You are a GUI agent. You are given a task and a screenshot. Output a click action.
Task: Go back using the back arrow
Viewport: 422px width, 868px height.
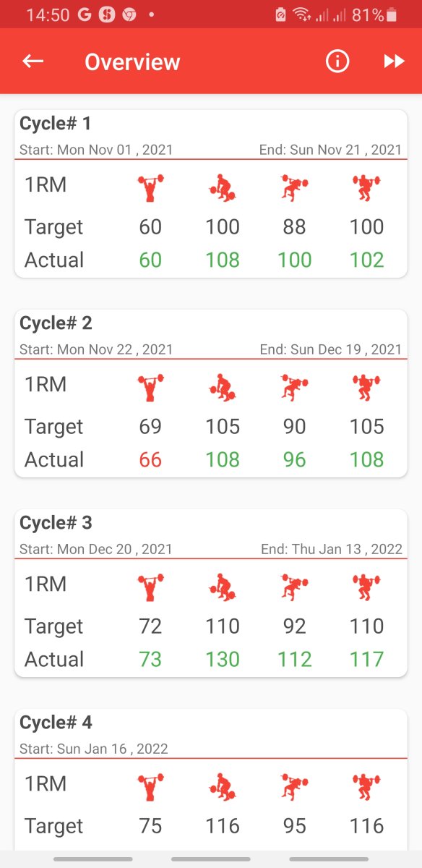point(32,61)
